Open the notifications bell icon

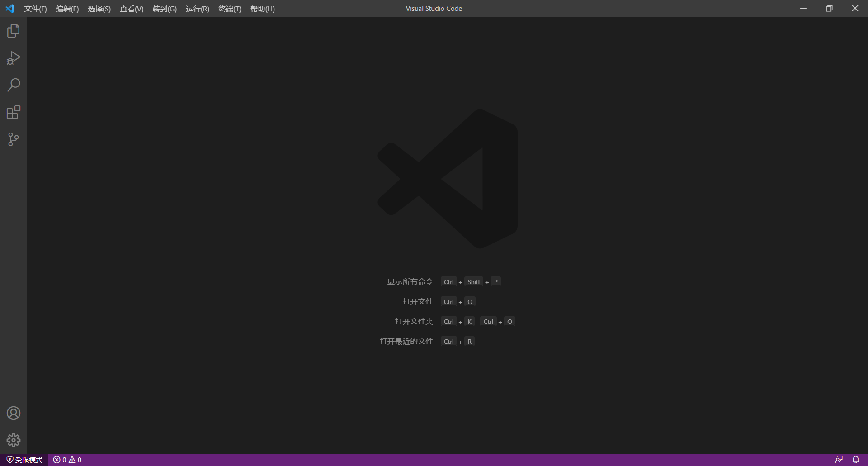point(856,460)
